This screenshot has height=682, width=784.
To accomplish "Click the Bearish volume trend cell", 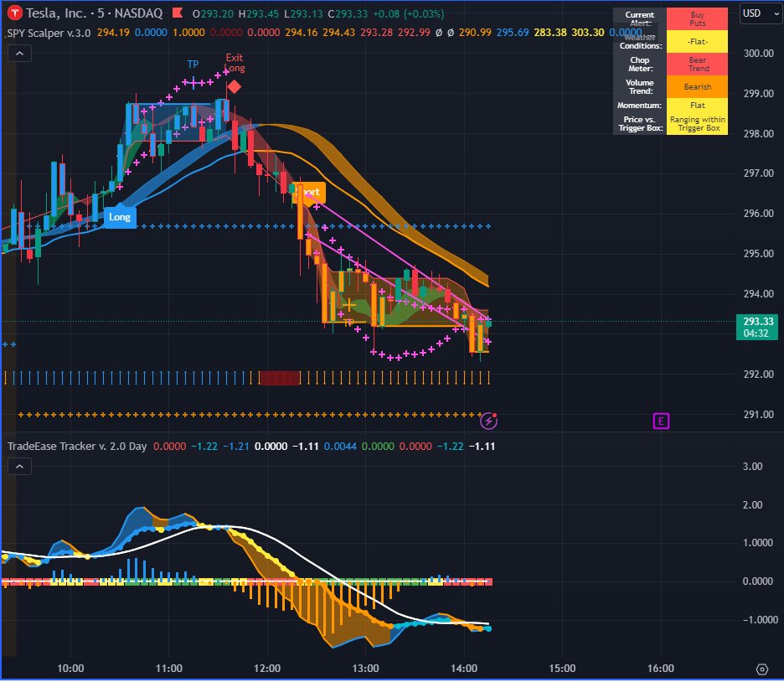I will (697, 86).
